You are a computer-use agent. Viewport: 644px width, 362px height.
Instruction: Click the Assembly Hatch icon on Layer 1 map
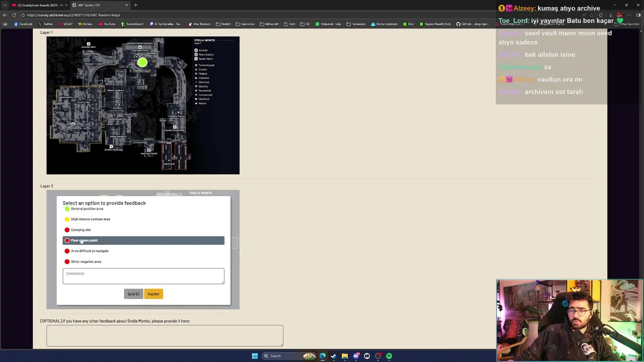coord(89,44)
